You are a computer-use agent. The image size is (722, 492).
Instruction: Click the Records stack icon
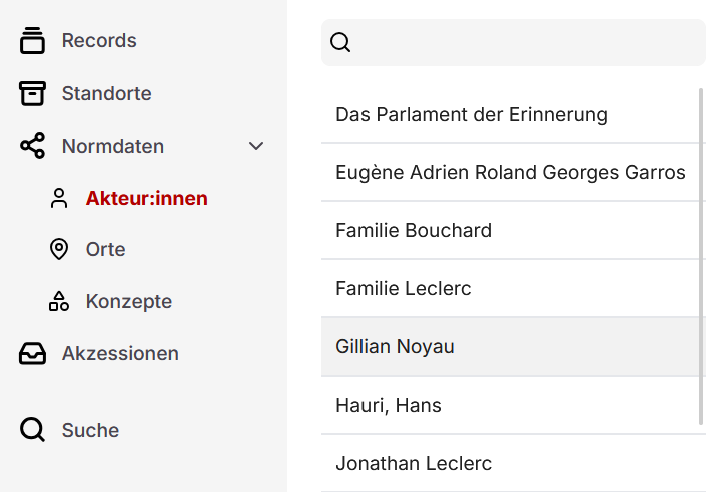(x=32, y=41)
